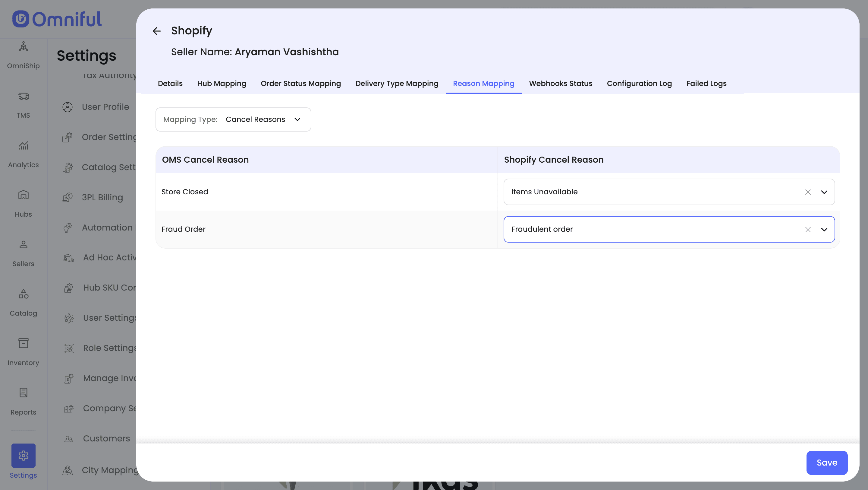Expand Store Closed Shopify reason dropdown
Screen dimensions: 868x490
[824, 192]
